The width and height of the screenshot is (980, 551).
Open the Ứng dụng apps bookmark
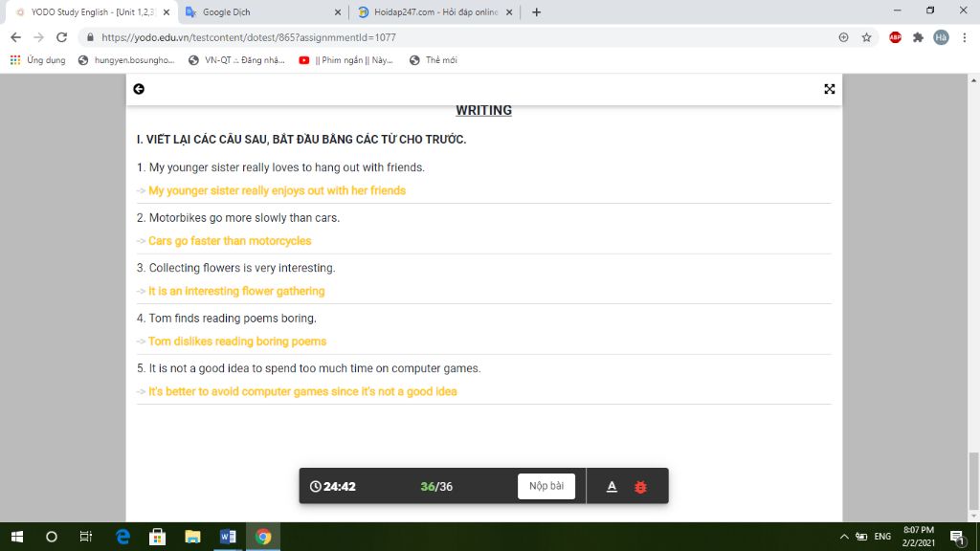(37, 60)
